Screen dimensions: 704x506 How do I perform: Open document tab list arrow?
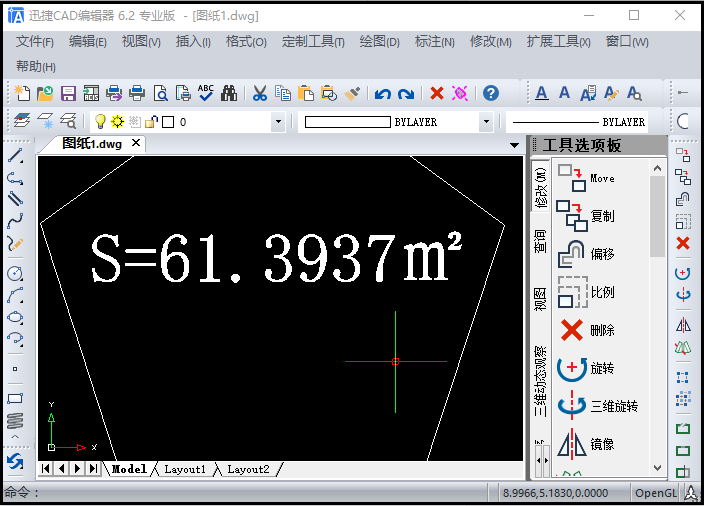click(x=515, y=145)
